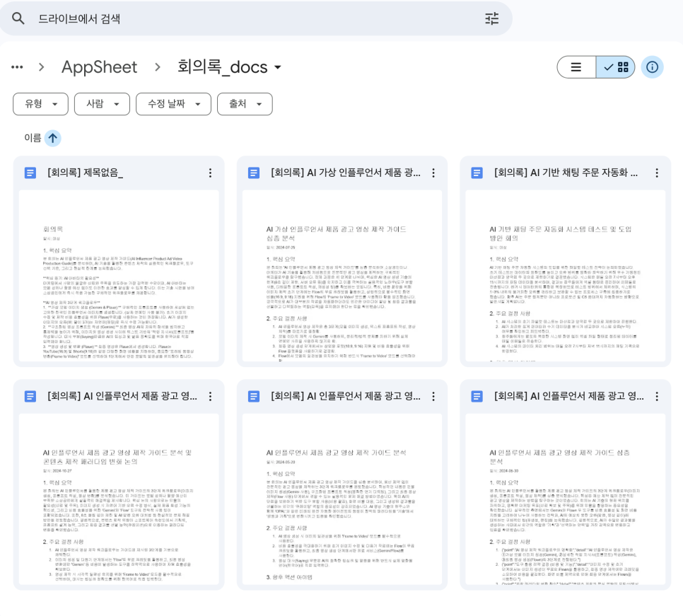Select the AI 가상 인플루언서 제품 광 file title

[x=346, y=173]
